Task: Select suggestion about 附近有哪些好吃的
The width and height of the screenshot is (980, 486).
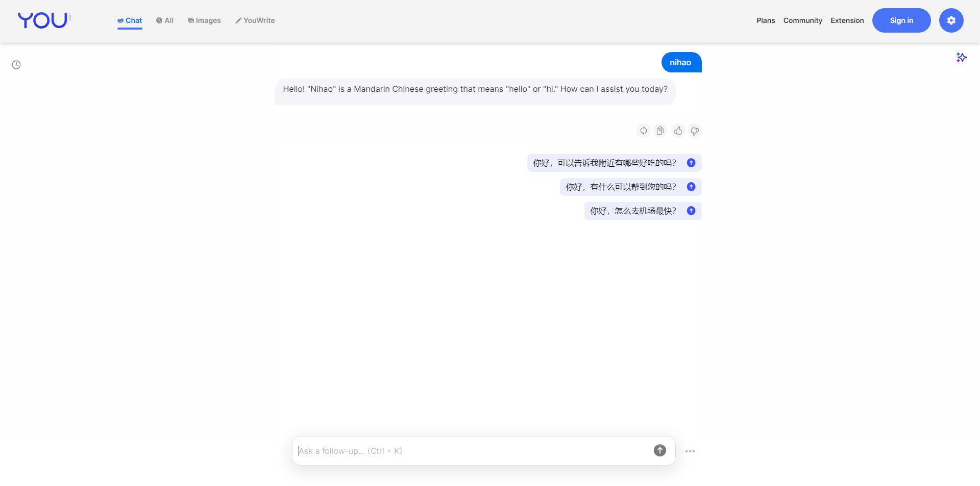Action: tap(615, 163)
